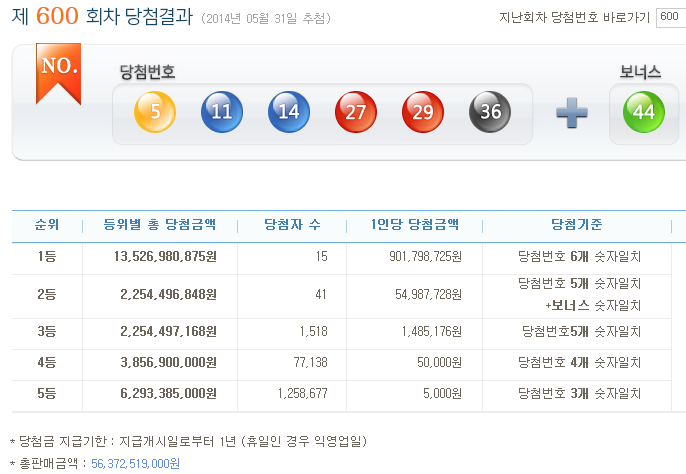This screenshot has height=474, width=686.
Task: Select the 2등 rank cell
Action: (47, 294)
